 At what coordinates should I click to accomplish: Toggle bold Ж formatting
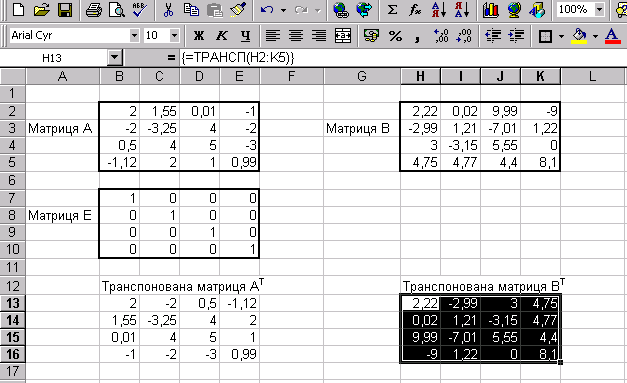click(x=199, y=36)
